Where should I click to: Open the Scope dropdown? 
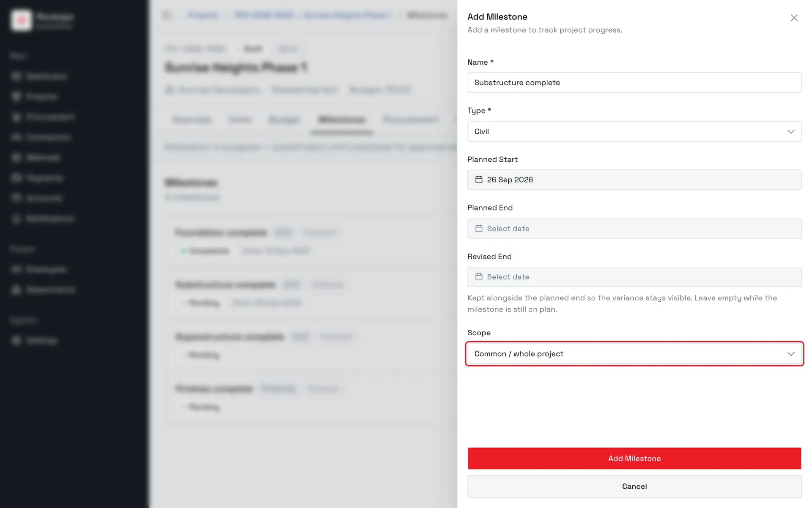pyautogui.click(x=634, y=354)
